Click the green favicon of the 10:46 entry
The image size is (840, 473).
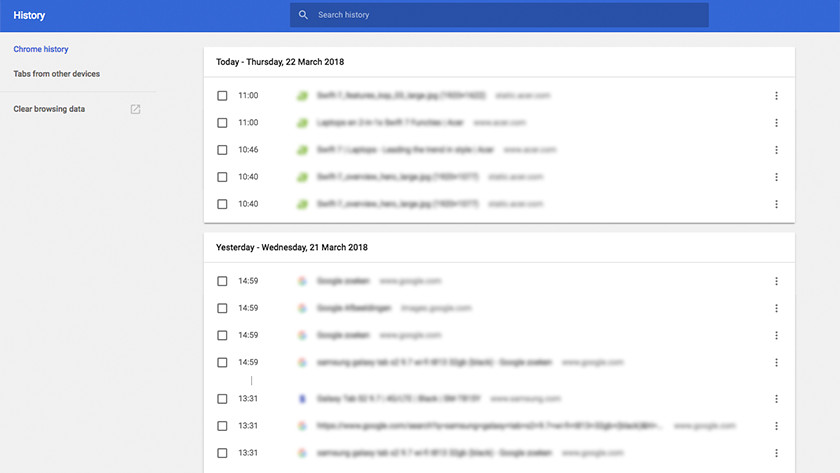pyautogui.click(x=301, y=150)
